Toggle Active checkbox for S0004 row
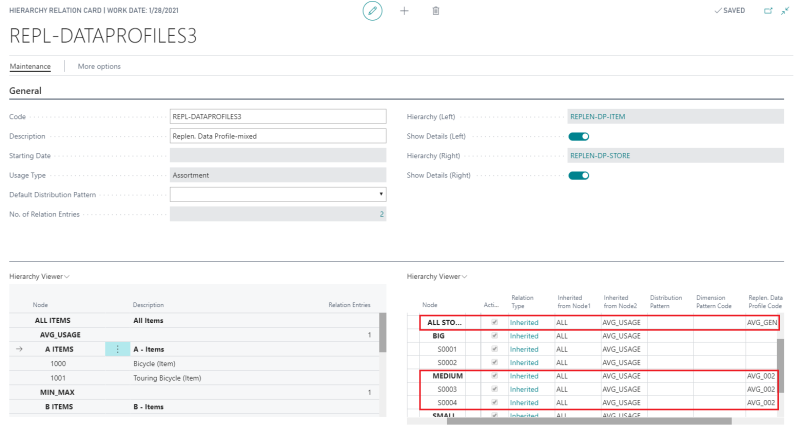 click(494, 402)
